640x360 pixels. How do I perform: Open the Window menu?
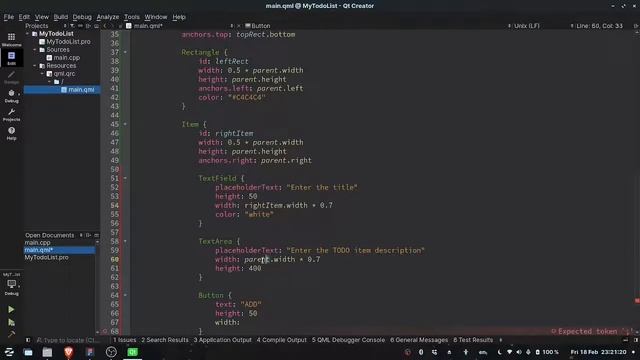[x=156, y=17]
